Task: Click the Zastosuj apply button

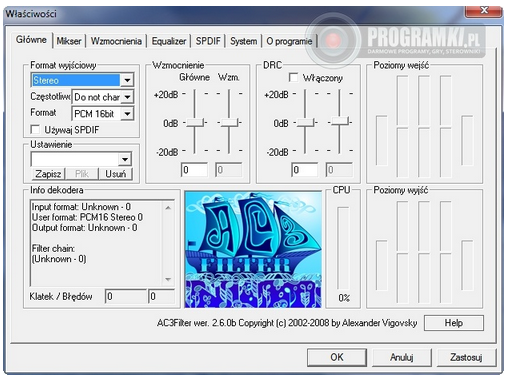Action: (466, 357)
